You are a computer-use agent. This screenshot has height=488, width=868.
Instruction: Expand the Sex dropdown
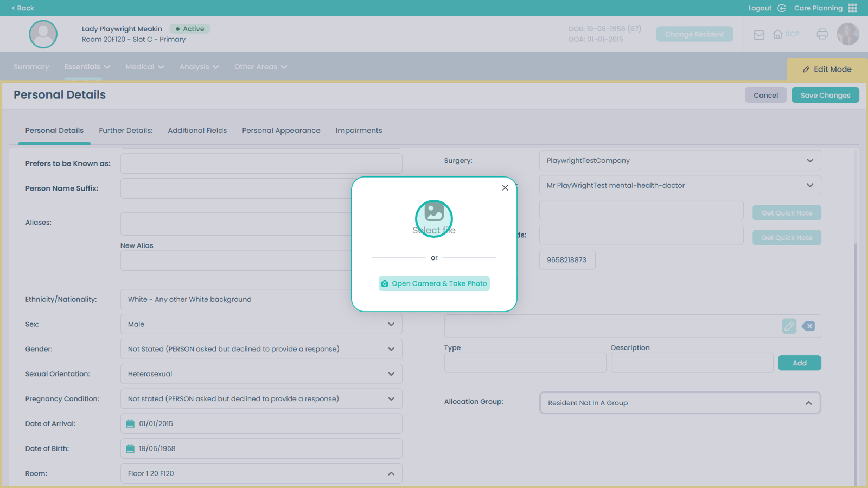pyautogui.click(x=391, y=324)
